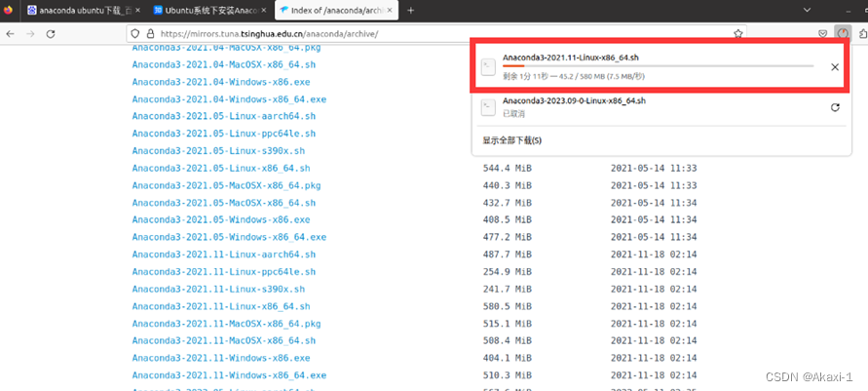
Task: Download Anaconda3-2021.05-MacOSX-x86_64.pkg
Action: [x=226, y=185]
